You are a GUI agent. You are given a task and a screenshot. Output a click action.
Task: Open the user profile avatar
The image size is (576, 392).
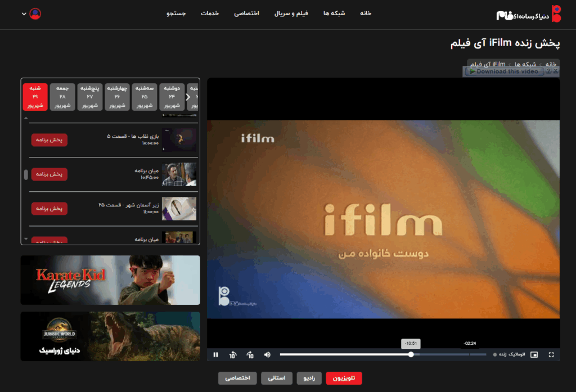coord(35,14)
